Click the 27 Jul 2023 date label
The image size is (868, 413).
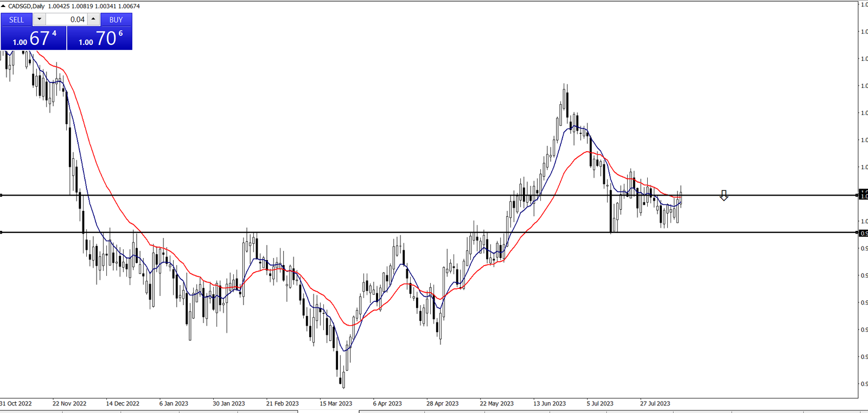pos(655,403)
